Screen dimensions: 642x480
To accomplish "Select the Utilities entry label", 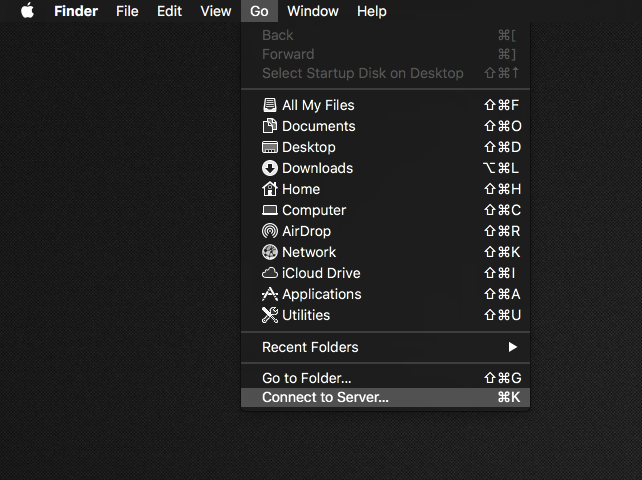I will click(306, 315).
